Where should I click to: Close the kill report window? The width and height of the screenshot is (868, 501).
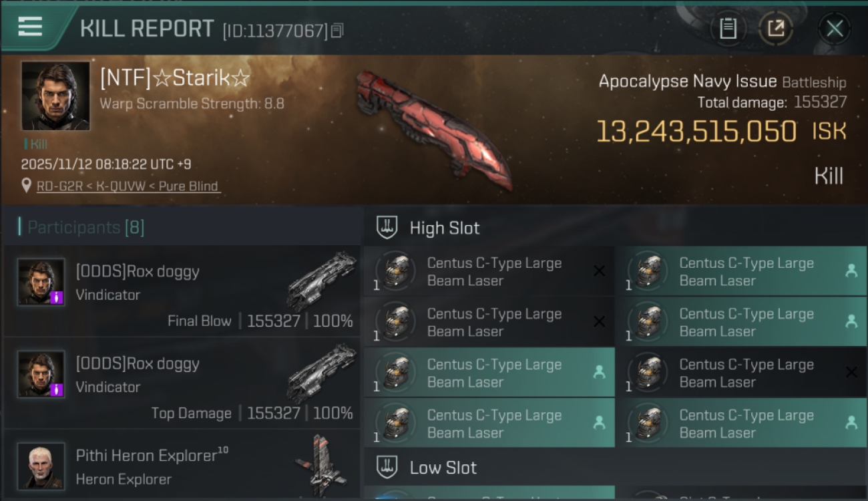[x=834, y=28]
